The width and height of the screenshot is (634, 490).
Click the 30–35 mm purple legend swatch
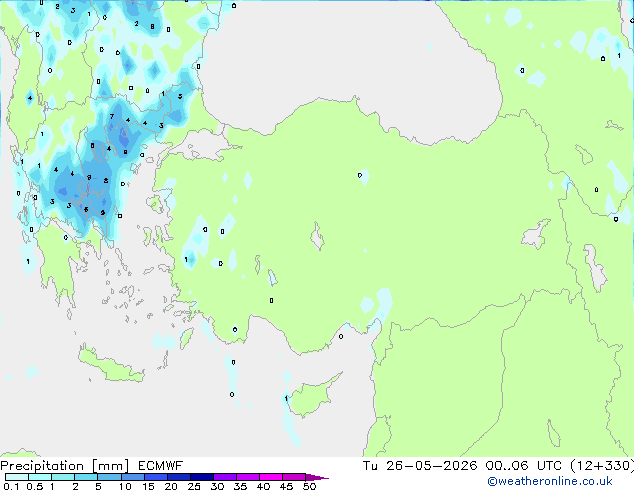[224, 477]
